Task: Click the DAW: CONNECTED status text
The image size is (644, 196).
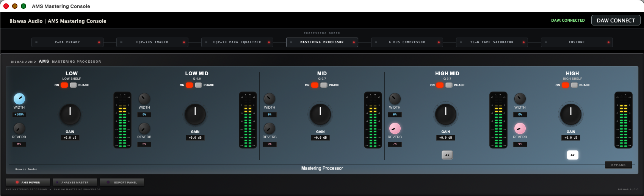Action: (568, 21)
